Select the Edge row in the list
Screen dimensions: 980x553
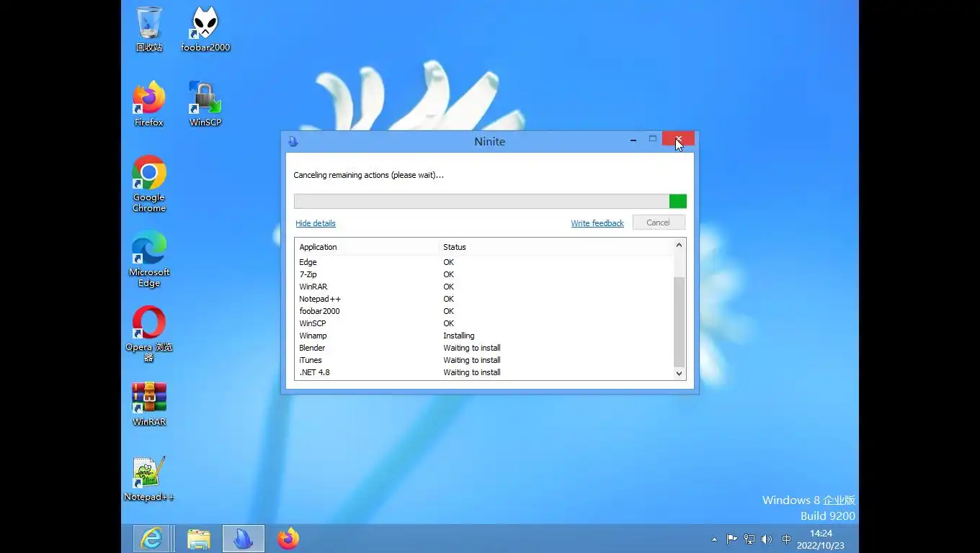(x=484, y=262)
